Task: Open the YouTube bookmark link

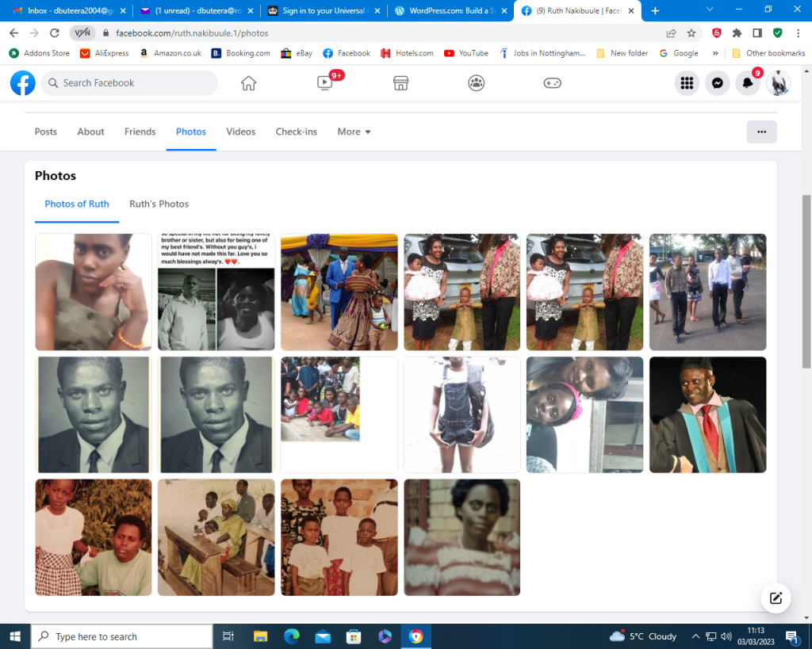Action: 466,53
